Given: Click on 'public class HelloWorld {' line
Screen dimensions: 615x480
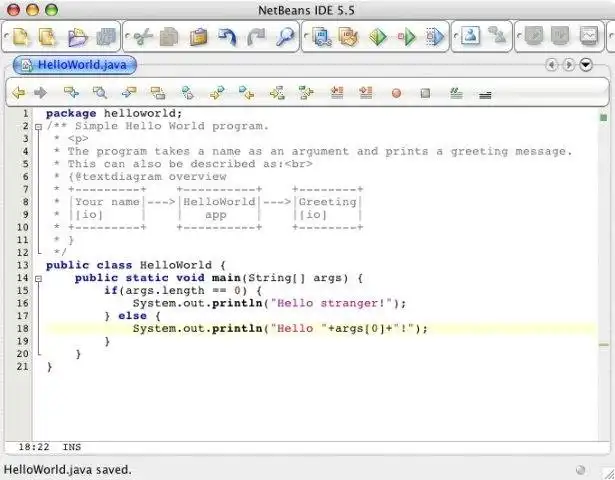Looking at the screenshot, I should pos(136,265).
